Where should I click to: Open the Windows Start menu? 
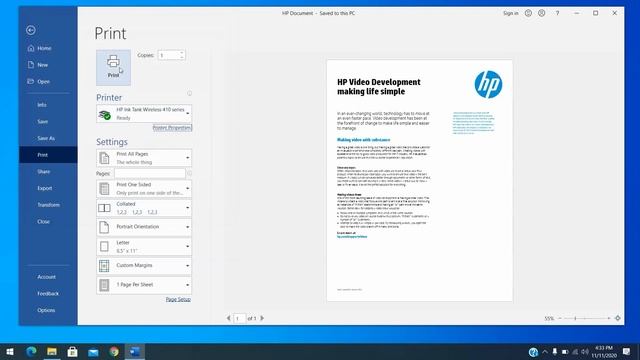[x=10, y=351]
